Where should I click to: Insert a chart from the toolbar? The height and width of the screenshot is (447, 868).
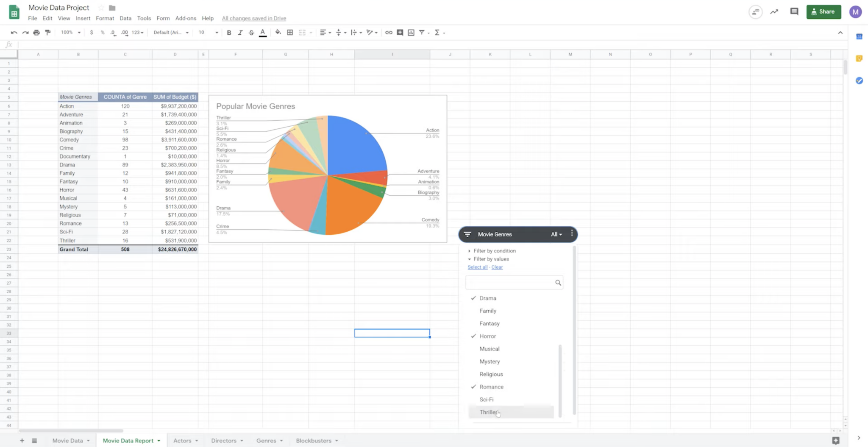pos(410,32)
